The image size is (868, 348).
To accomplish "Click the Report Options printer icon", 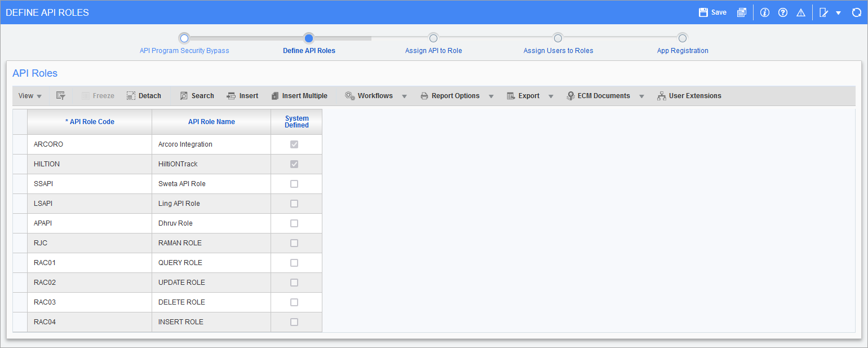I will [x=424, y=96].
